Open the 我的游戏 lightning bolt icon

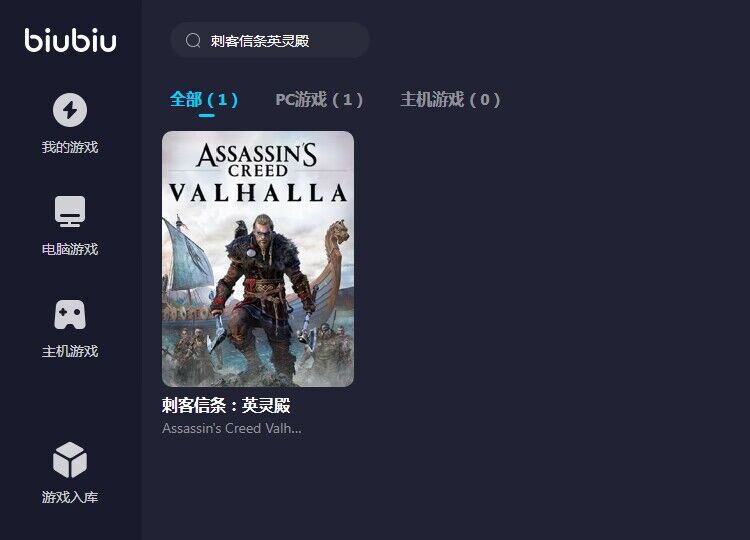point(70,110)
